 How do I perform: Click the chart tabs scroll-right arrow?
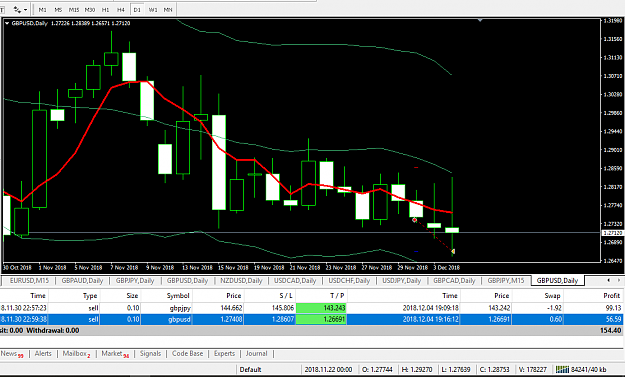coord(619,281)
